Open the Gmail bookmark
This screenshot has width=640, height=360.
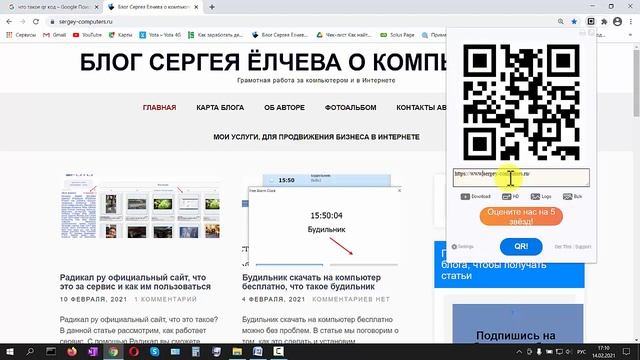click(54, 35)
